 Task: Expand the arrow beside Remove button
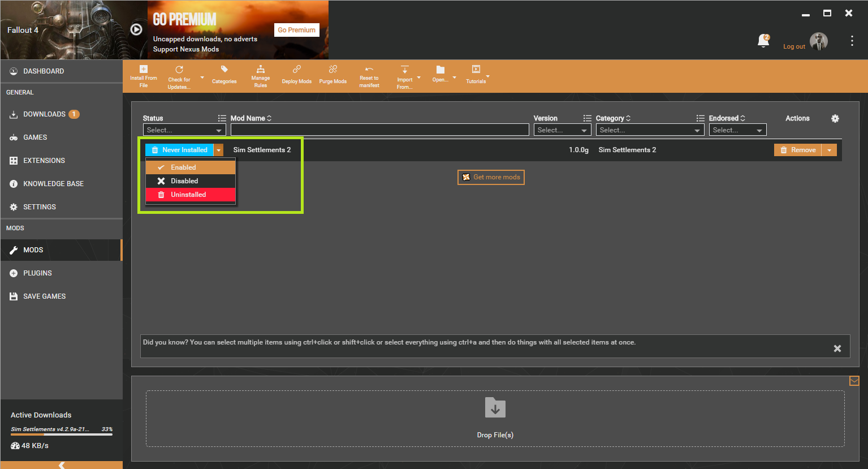click(x=829, y=150)
